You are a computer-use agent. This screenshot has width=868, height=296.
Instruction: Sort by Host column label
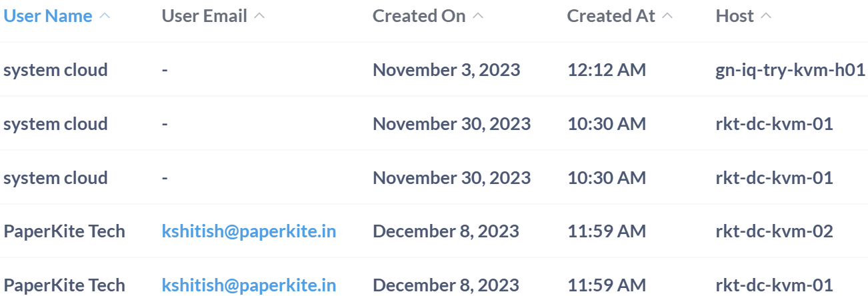coord(735,16)
